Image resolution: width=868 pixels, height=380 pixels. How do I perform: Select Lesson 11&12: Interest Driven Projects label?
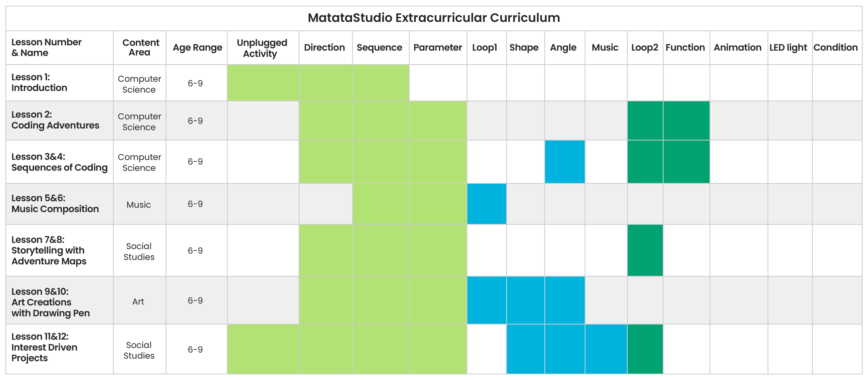44,347
